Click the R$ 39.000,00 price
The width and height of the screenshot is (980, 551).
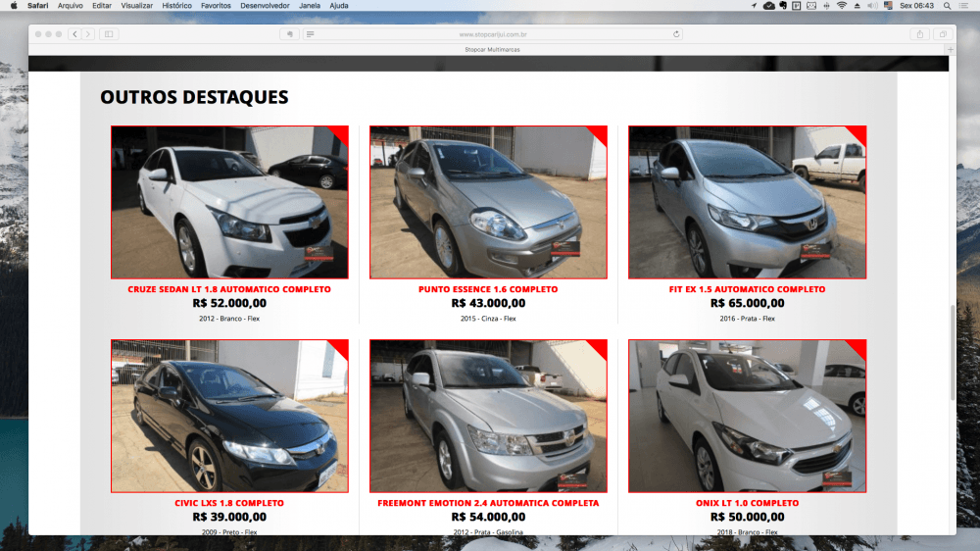pyautogui.click(x=229, y=518)
